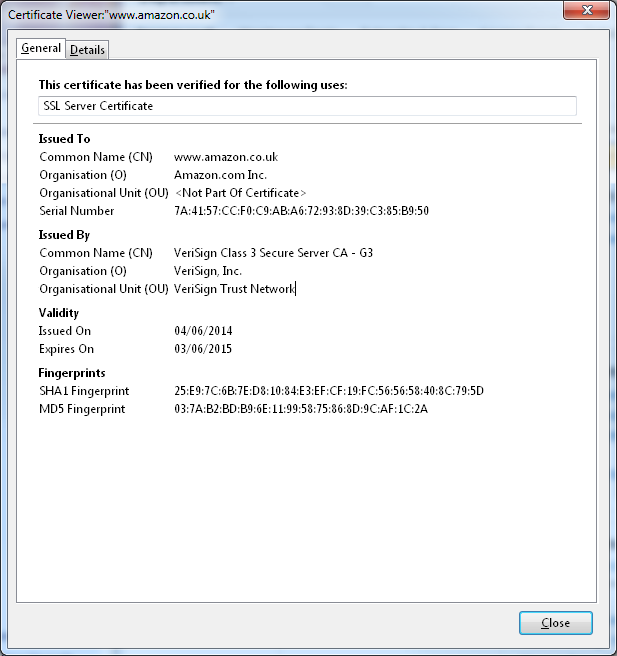Select the Expires On date 03/06/2015
Viewport: 617px width, 656px height.
[x=203, y=349]
